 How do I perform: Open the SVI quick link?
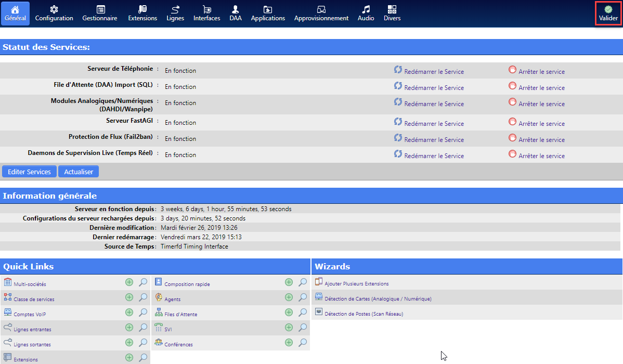coord(168,330)
